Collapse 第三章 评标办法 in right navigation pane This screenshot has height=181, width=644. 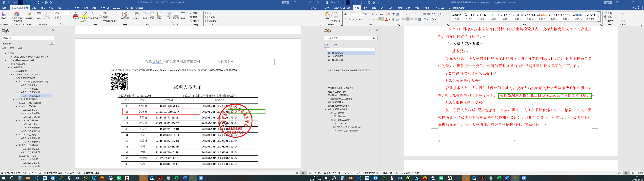(x=326, y=60)
